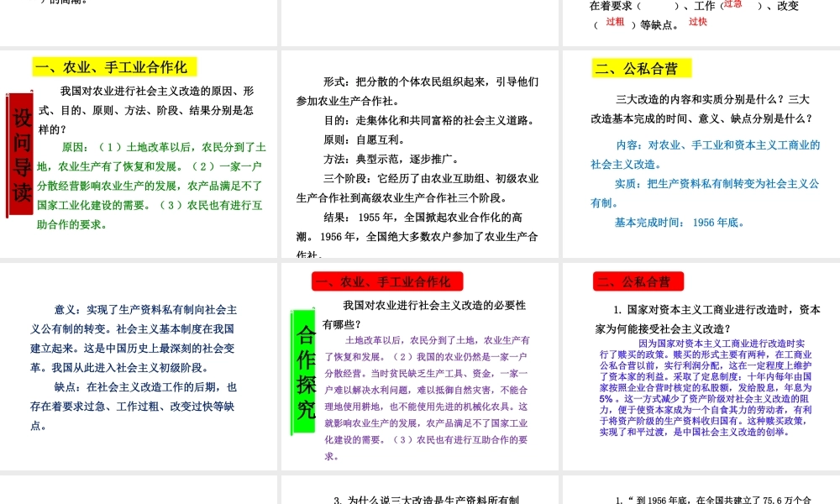Click the line 形式：把分散的个体农民组织起来
Viewport: 840px width, 504px height.
pyautogui.click(x=431, y=82)
